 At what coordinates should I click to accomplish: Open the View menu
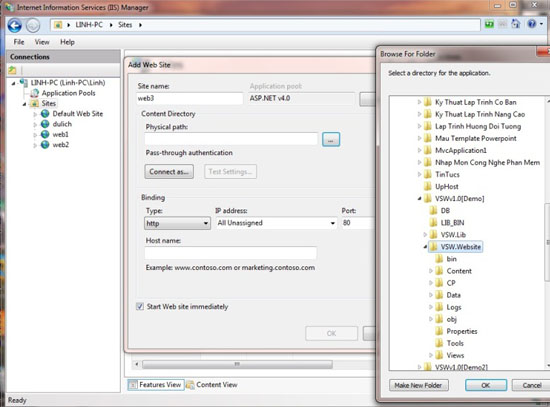[42, 42]
